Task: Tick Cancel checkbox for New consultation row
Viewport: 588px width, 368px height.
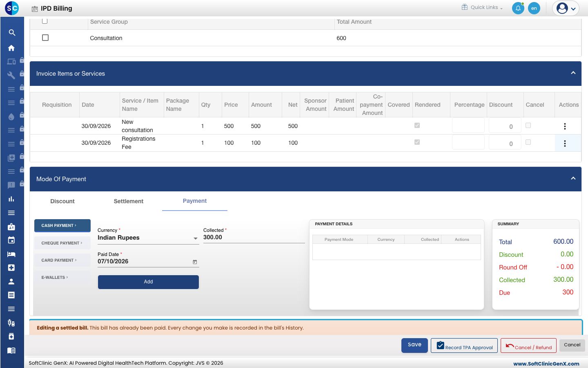Action: click(x=528, y=126)
